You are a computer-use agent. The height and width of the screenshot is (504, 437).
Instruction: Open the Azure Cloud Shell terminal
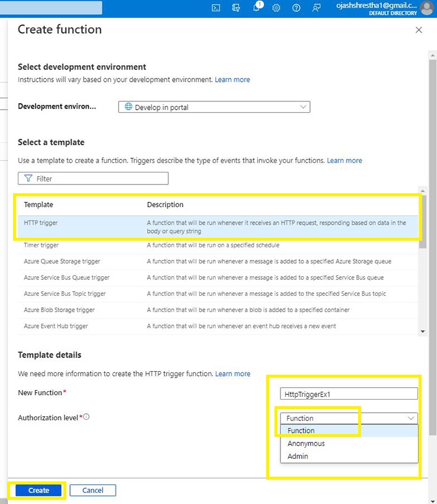tap(215, 8)
